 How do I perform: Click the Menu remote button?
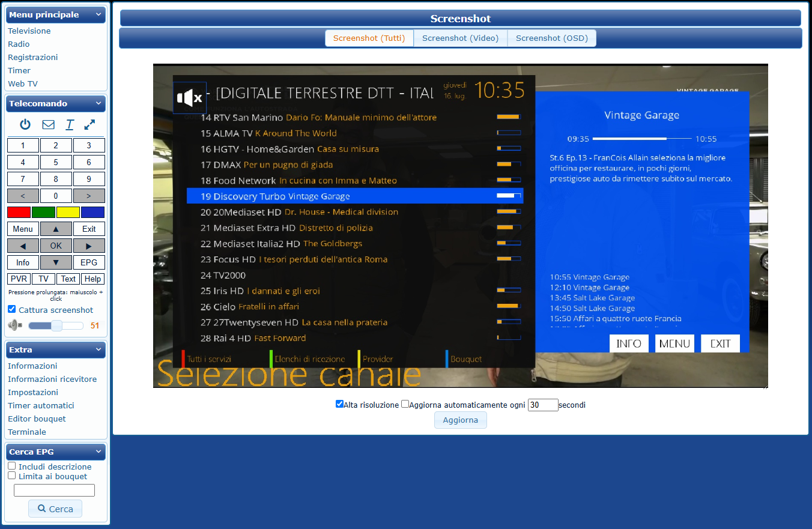(x=23, y=229)
